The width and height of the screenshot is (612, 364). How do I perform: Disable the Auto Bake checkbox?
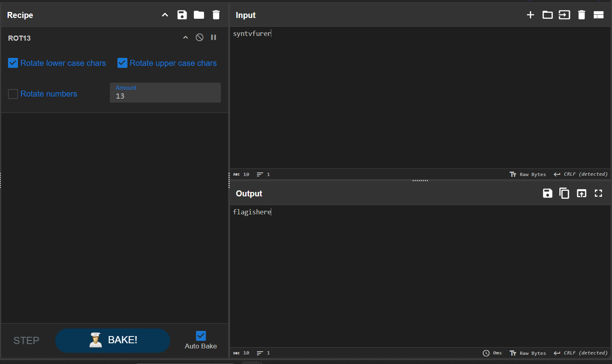pos(201,336)
